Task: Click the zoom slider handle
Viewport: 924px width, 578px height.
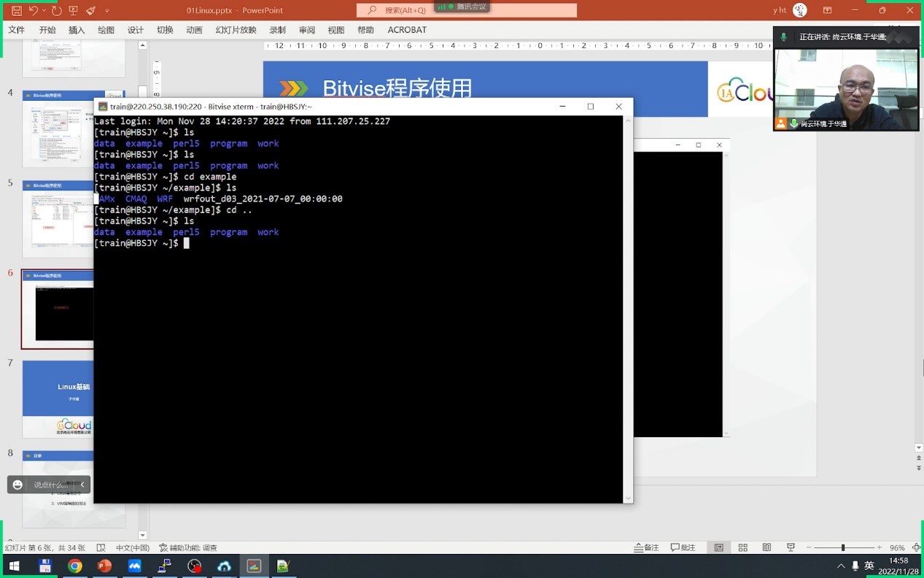Action: pyautogui.click(x=843, y=547)
